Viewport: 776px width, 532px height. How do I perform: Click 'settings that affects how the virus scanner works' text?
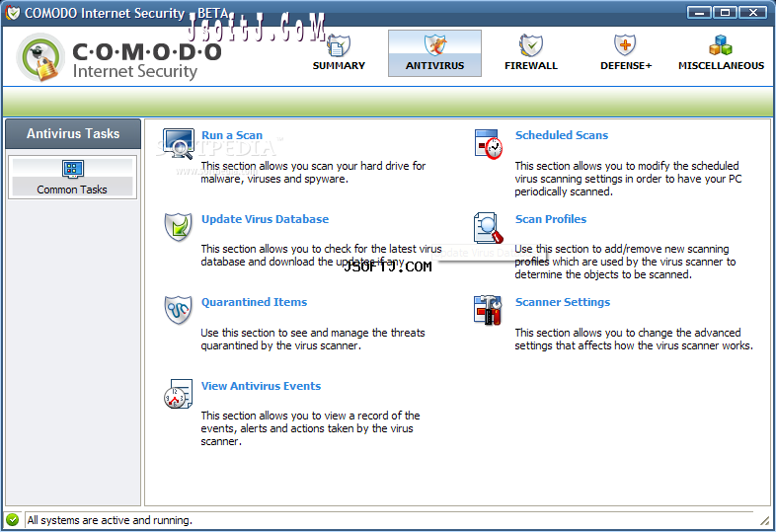click(634, 345)
